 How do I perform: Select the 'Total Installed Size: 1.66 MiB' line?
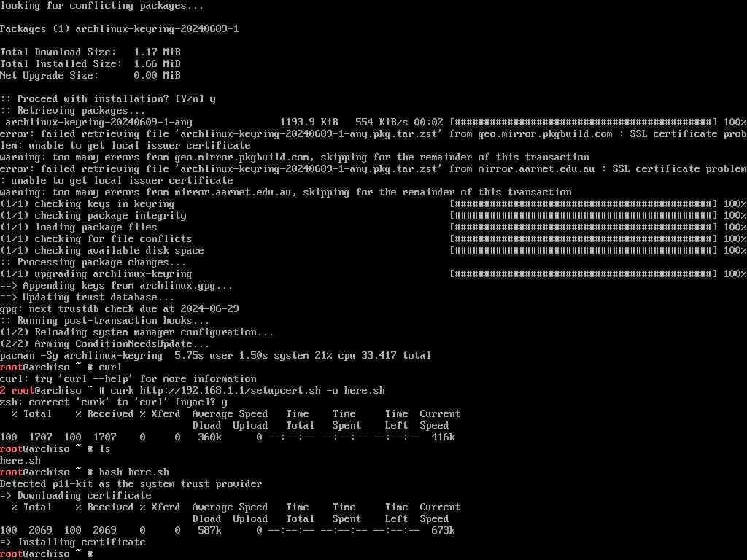point(90,64)
